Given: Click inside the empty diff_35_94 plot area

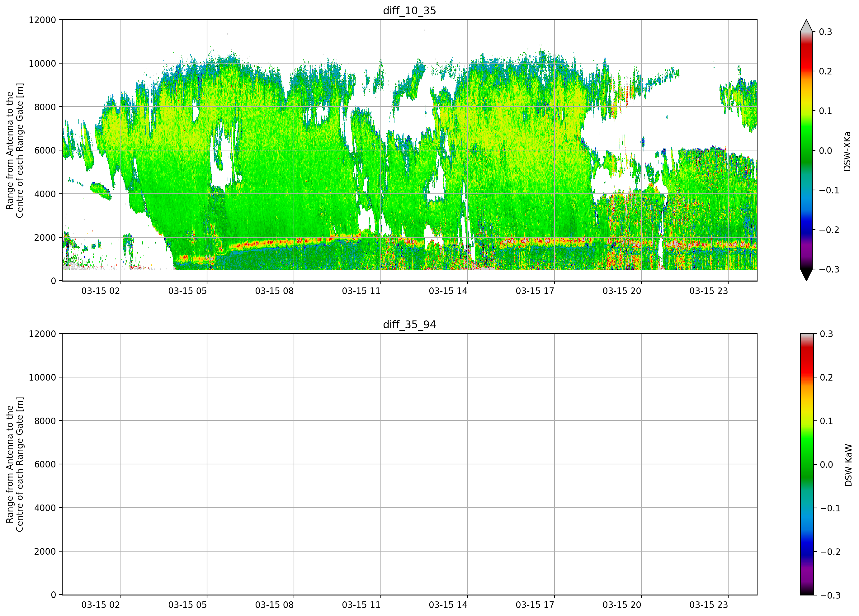Looking at the screenshot, I should [x=409, y=464].
